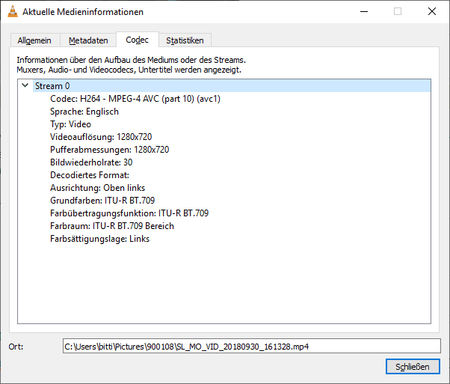Image resolution: width=450 pixels, height=384 pixels.
Task: Click the VLC cone icon in title bar
Action: tap(13, 12)
